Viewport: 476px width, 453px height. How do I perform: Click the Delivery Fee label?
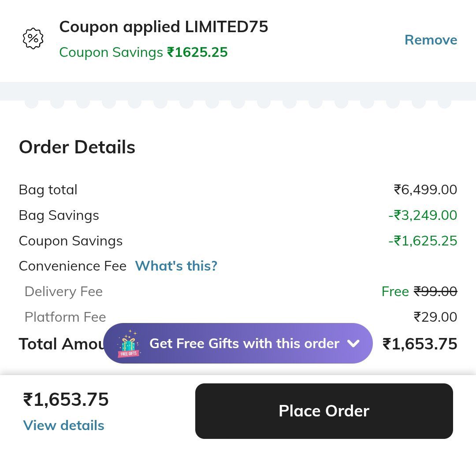[x=63, y=292]
